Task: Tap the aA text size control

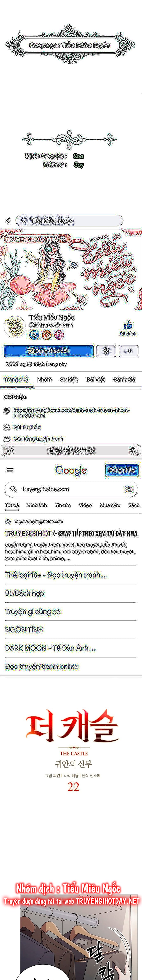Action: [9, 450]
